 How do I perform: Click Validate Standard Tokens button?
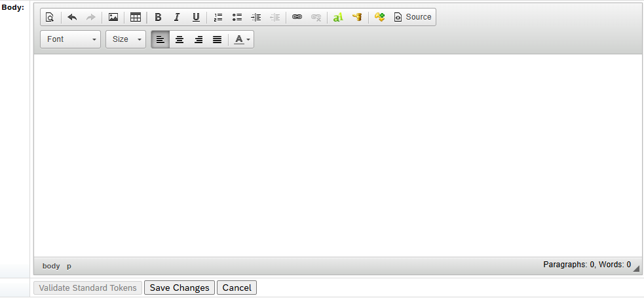(x=88, y=288)
